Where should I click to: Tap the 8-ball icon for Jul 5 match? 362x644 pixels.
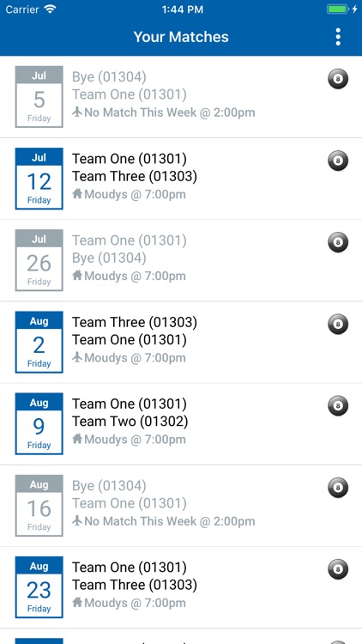pos(338,79)
